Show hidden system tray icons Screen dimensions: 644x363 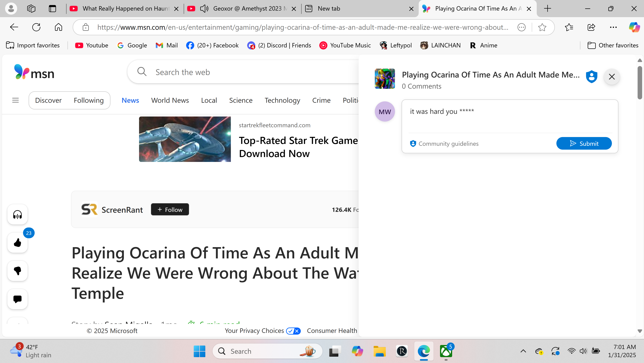point(523,351)
